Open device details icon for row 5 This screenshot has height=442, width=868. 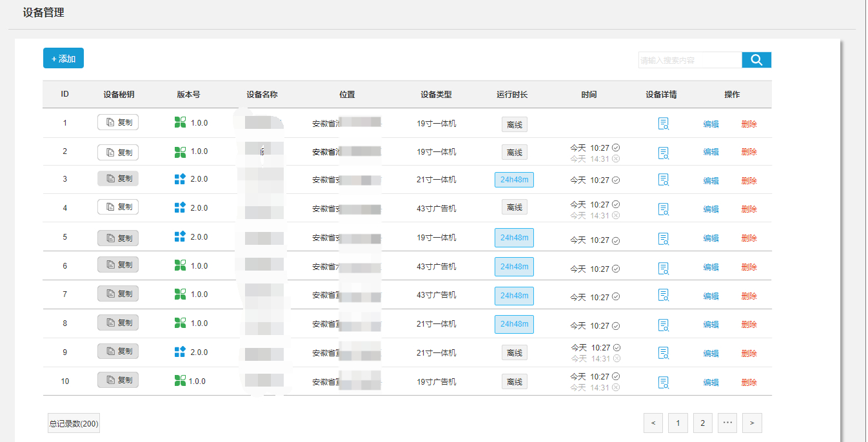[x=663, y=238]
